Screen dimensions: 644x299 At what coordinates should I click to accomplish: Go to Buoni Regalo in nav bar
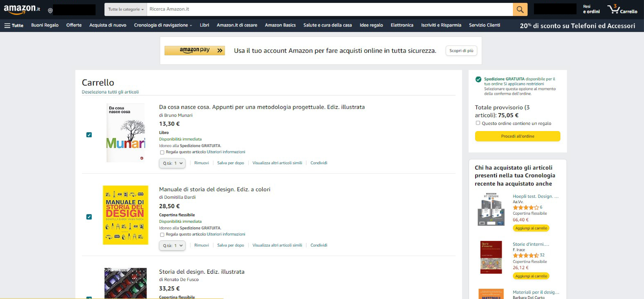pos(45,25)
